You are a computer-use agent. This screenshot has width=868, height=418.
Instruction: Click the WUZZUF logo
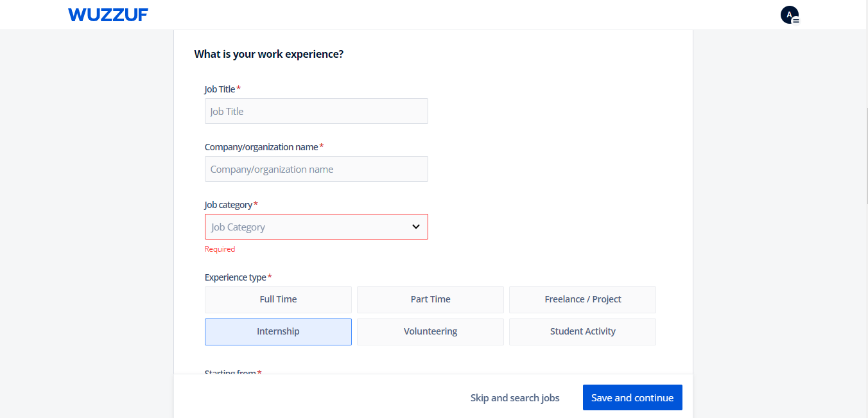(x=108, y=15)
